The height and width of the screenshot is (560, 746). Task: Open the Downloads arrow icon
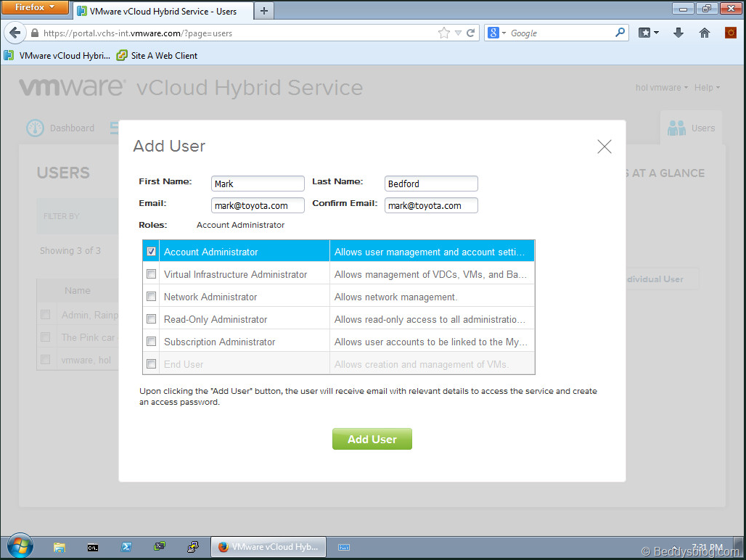coord(679,33)
